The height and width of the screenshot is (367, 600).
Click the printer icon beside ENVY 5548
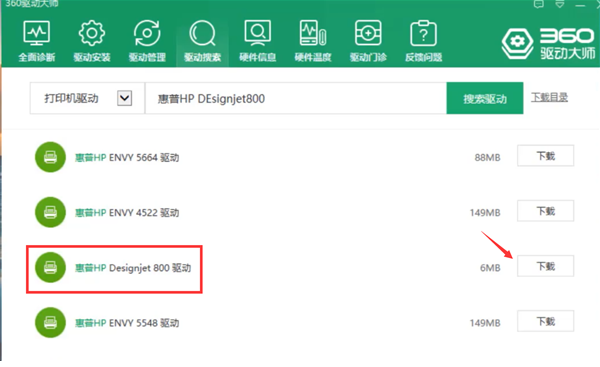(50, 322)
